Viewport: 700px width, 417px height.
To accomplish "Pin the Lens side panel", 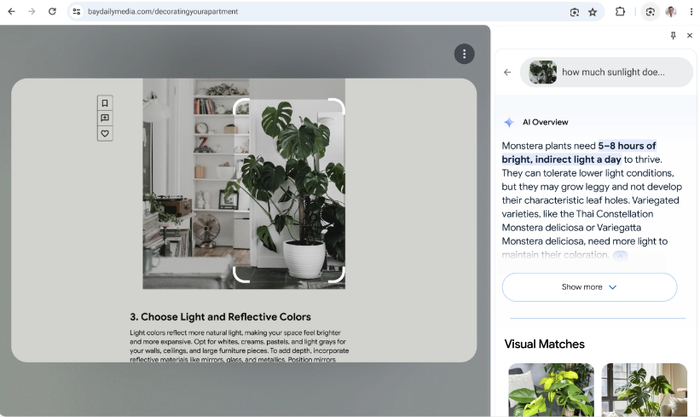I will click(x=673, y=35).
